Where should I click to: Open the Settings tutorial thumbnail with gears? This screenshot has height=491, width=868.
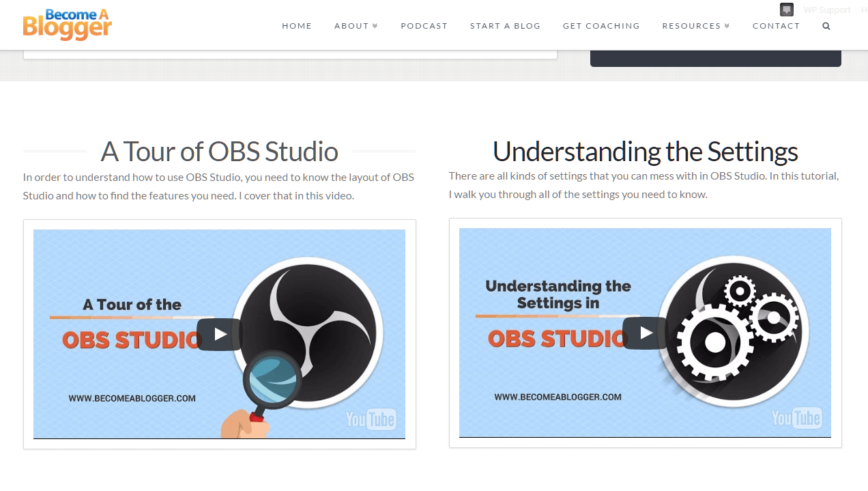click(645, 333)
